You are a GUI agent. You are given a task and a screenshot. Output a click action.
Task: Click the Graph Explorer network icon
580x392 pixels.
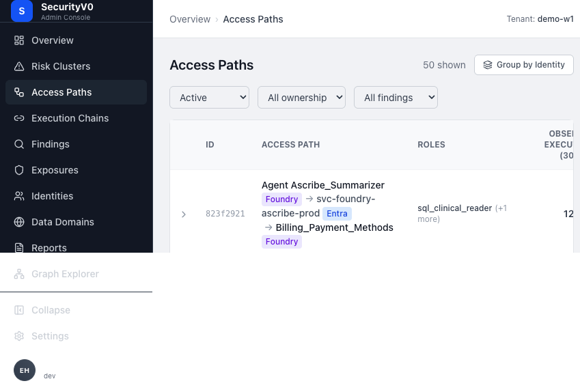tap(19, 274)
